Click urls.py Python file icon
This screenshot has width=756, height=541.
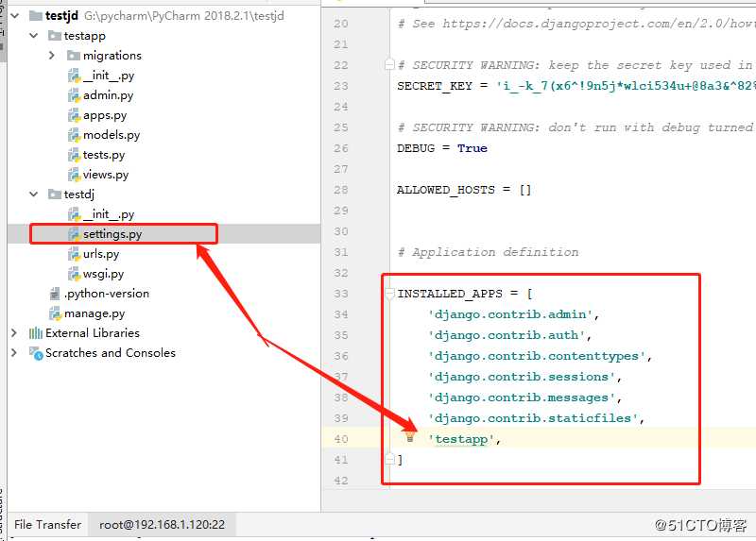pos(74,254)
